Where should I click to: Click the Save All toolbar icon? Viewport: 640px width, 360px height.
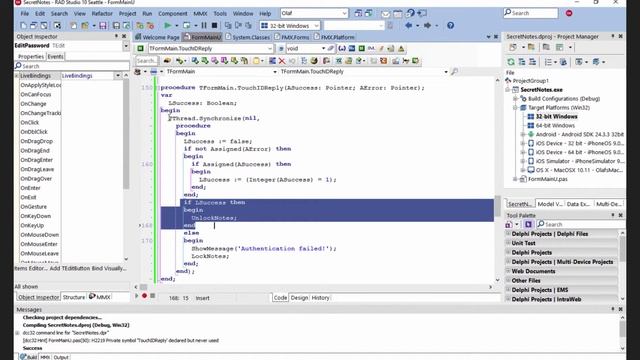pyautogui.click(x=116, y=26)
